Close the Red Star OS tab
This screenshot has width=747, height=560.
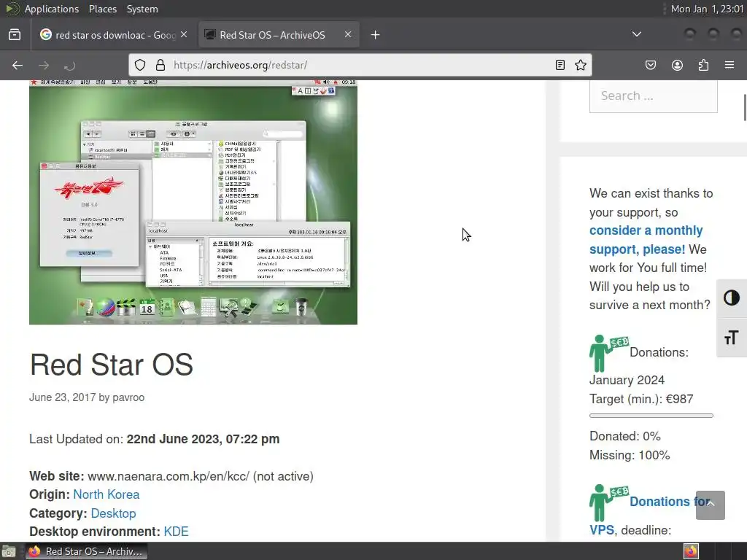pyautogui.click(x=348, y=35)
